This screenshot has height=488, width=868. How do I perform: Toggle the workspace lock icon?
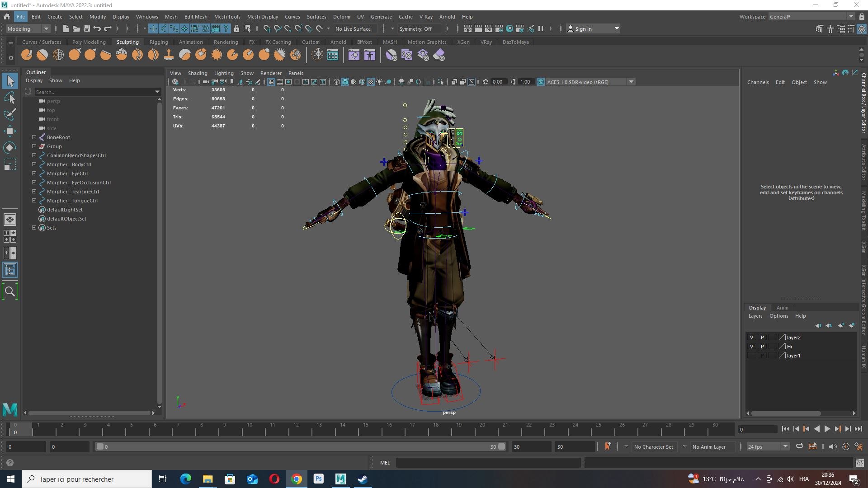coord(862,17)
